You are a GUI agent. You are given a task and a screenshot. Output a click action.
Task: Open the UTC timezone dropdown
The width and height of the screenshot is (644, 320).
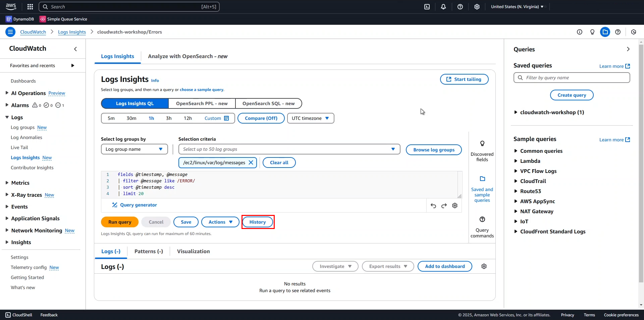[310, 118]
